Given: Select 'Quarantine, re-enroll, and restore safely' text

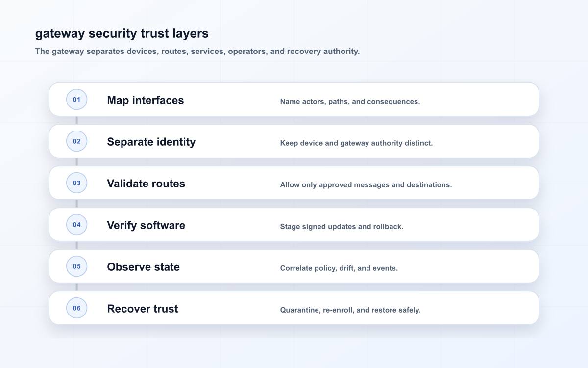Looking at the screenshot, I should pos(350,310).
